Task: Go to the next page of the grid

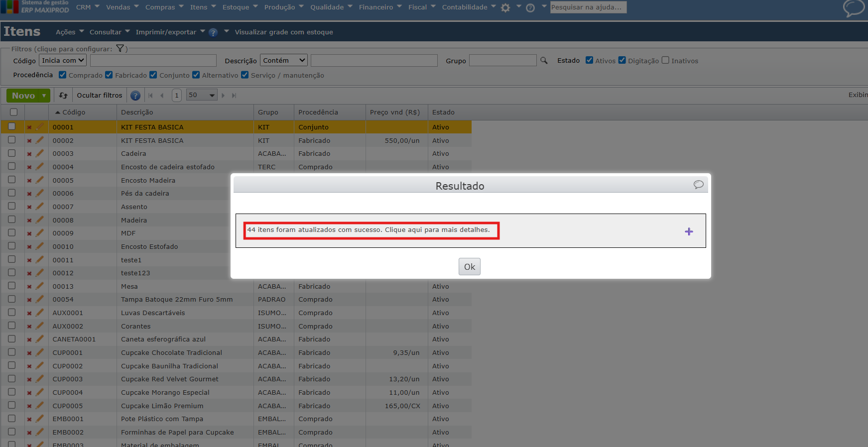Action: tap(223, 96)
